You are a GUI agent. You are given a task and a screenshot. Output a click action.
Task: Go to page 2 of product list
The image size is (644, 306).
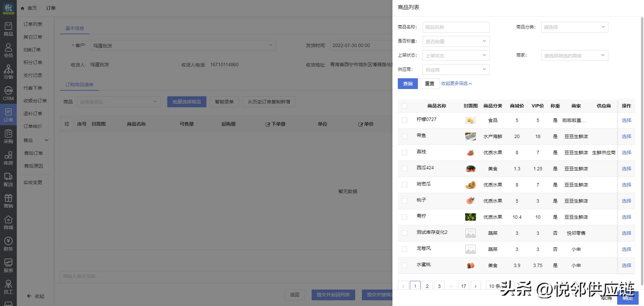(x=427, y=286)
